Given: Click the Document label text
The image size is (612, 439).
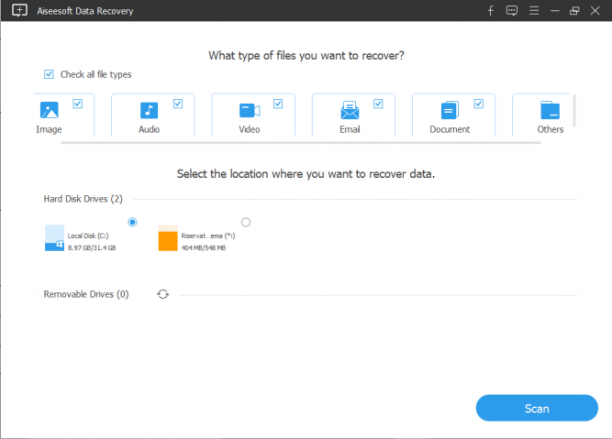Looking at the screenshot, I should [450, 129].
